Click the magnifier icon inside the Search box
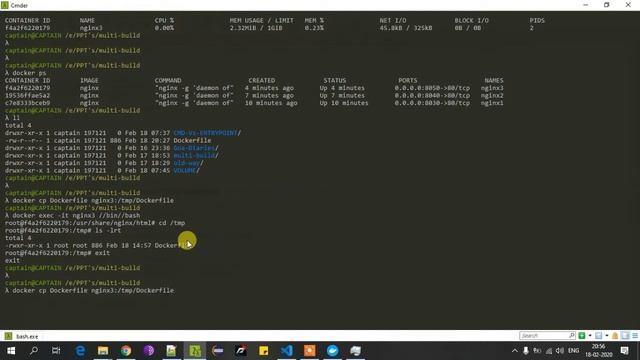640x360 pixels. 571,336
